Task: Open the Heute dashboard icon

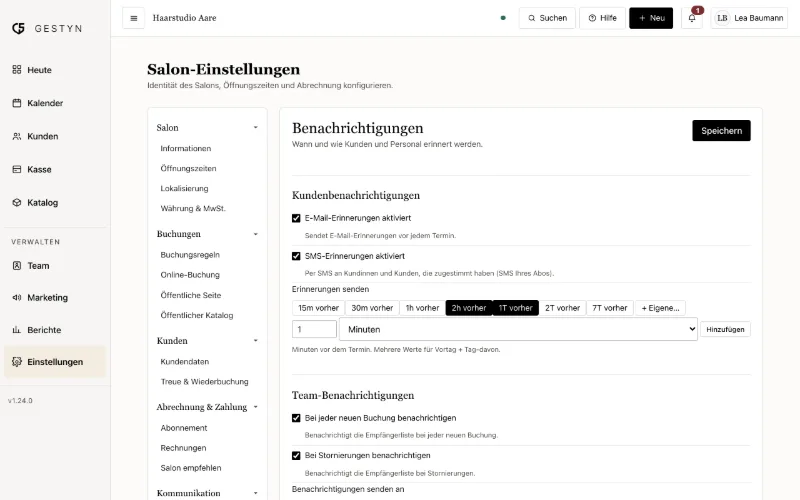Action: coord(17,69)
